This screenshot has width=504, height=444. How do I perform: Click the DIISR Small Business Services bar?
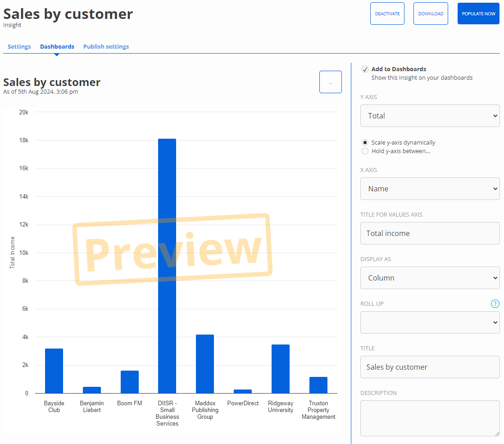pyautogui.click(x=167, y=266)
